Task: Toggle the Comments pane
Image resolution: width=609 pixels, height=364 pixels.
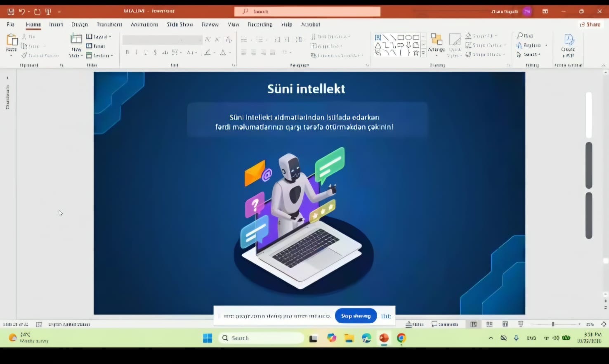Action: (445, 324)
